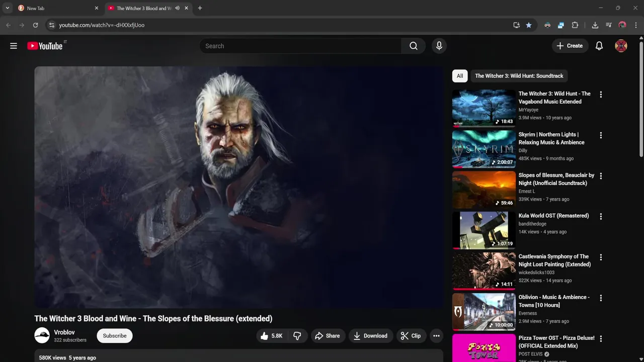Reload the page
Image resolution: width=644 pixels, height=362 pixels.
[x=35, y=25]
